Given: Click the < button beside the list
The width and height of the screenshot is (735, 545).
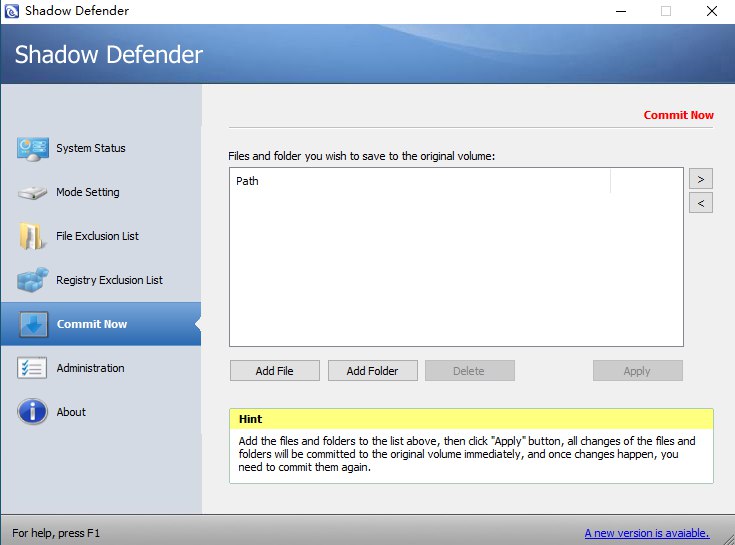Looking at the screenshot, I should (x=701, y=203).
